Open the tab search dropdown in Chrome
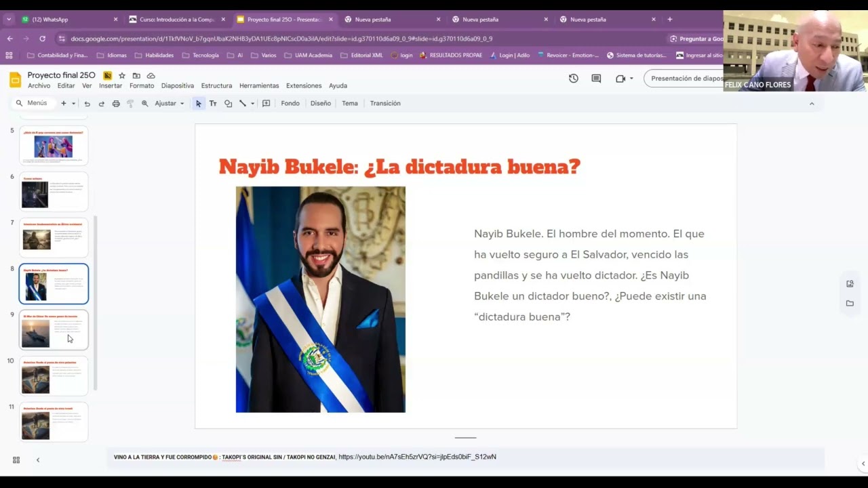The image size is (868, 488). click(9, 20)
